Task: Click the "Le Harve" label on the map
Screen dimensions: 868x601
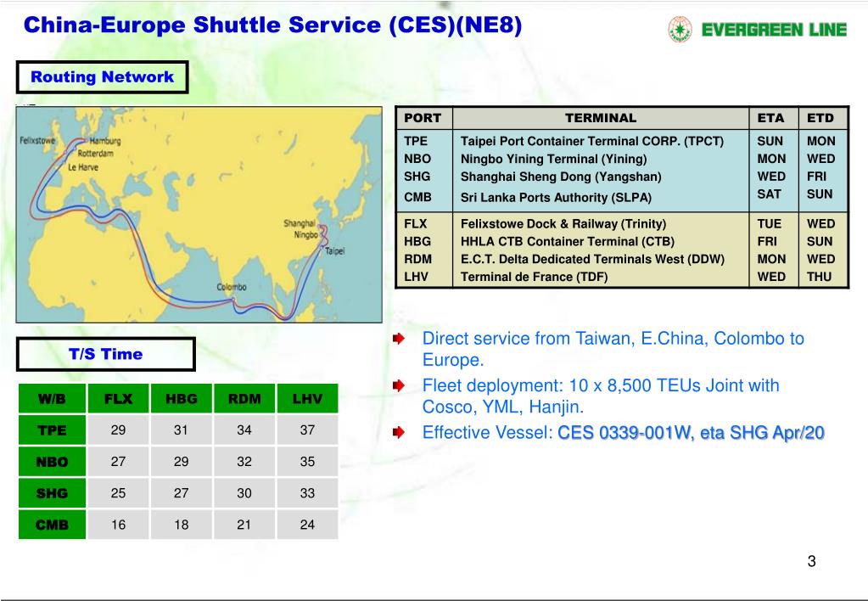Action: click(83, 166)
